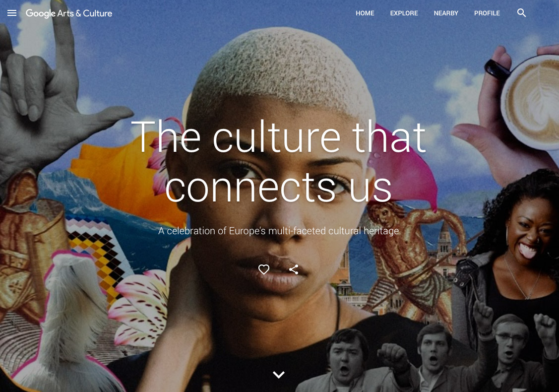Select NEARBY in the top navigation

(x=446, y=13)
